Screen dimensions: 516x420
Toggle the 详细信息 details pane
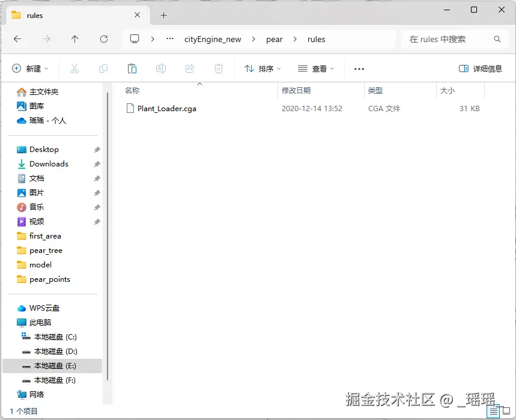(481, 68)
